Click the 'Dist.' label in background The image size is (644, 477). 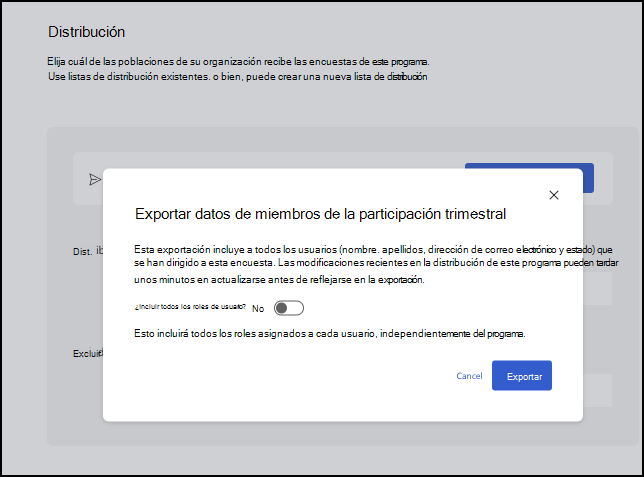coord(82,252)
